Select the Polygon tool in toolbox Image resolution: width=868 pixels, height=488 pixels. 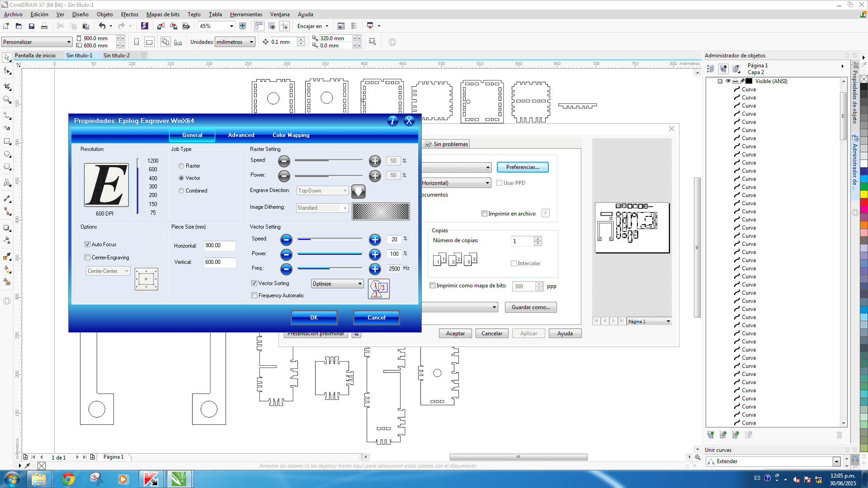(x=7, y=167)
